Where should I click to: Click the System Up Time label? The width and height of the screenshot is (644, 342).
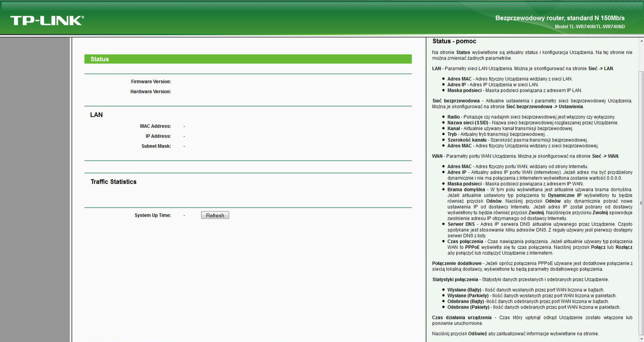(153, 215)
